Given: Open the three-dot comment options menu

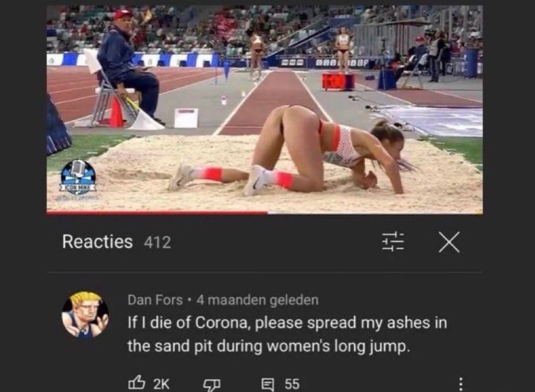Looking at the screenshot, I should pos(460,384).
